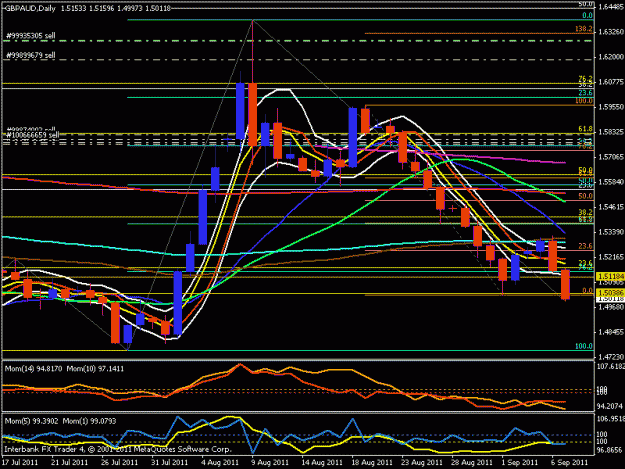This screenshot has height=469, width=625.
Task: Click the GBPAUD,Daily chart title text
Action: tap(30, 8)
